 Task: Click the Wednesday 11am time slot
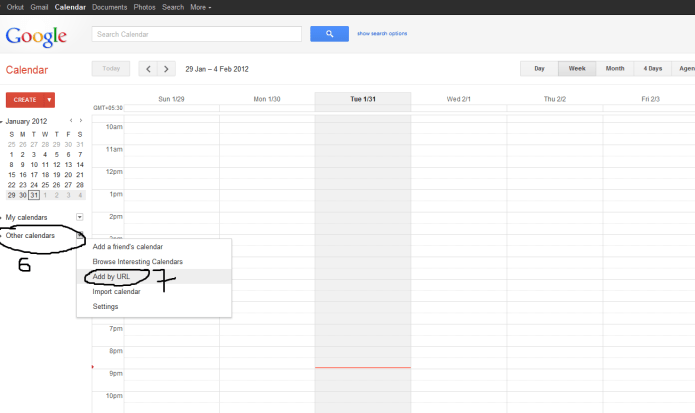pos(459,156)
